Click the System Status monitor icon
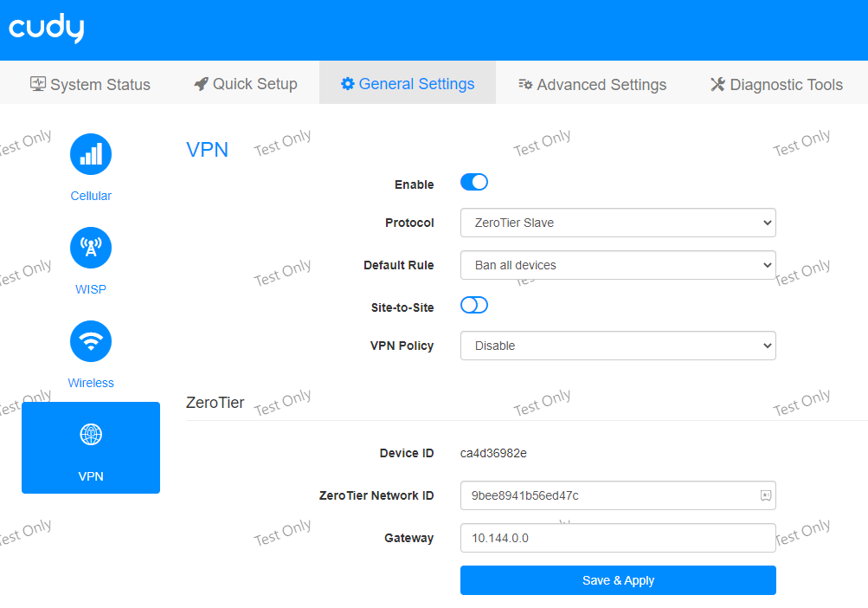This screenshot has width=868, height=608. pos(37,84)
